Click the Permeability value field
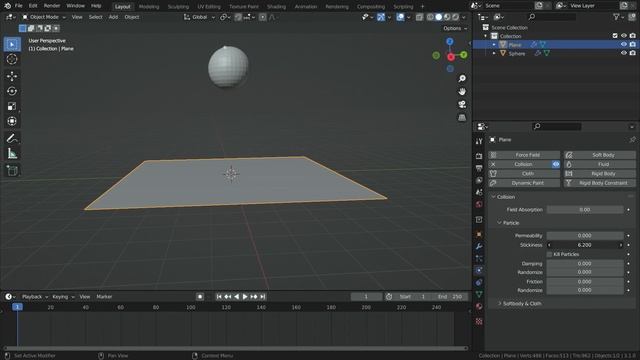 [585, 236]
